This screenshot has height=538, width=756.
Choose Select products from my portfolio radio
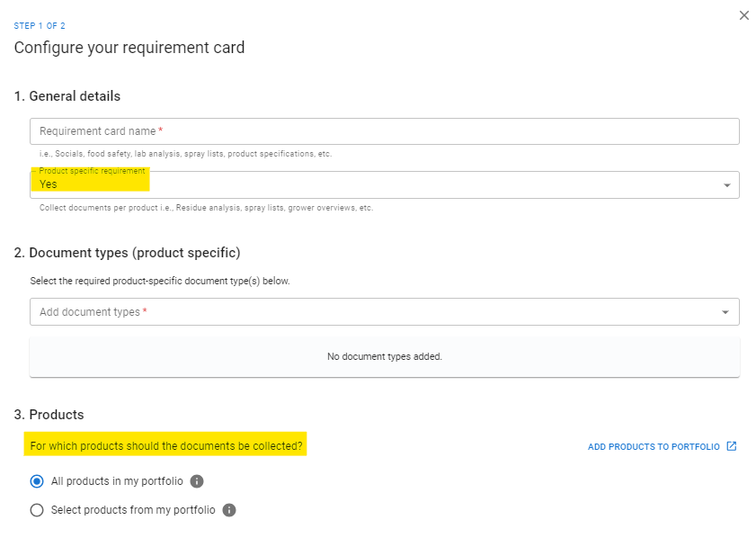(37, 510)
